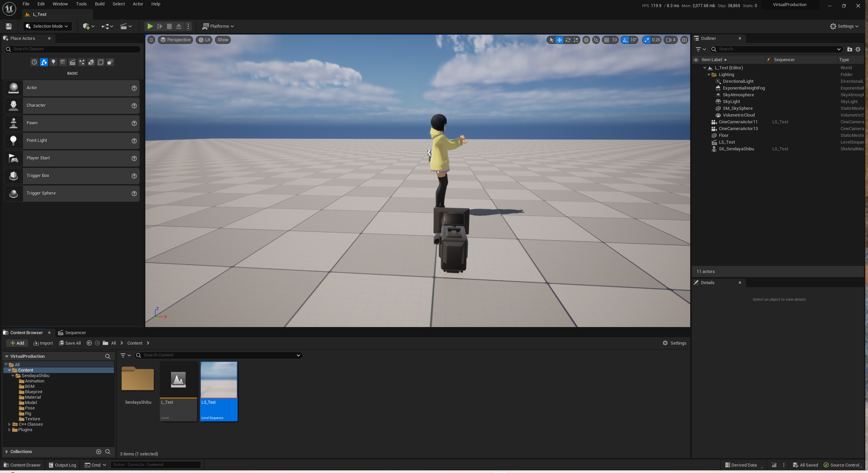
Task: Open the Outliner settings gear
Action: 858,49
